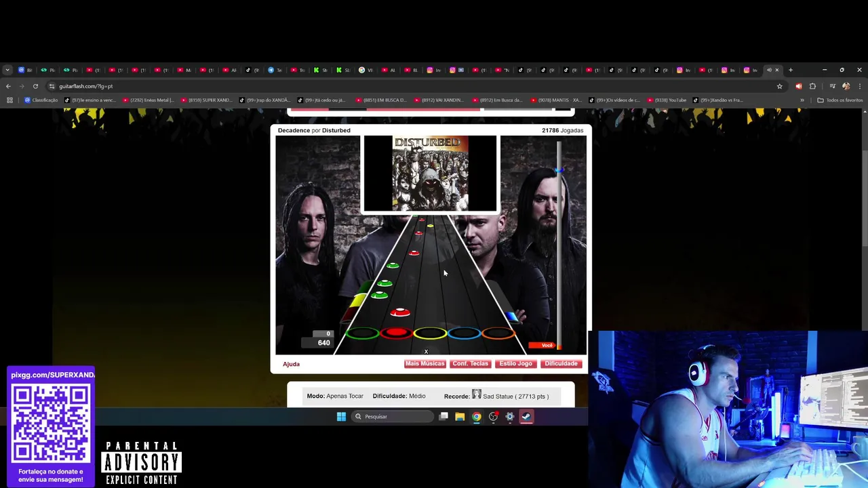868x488 pixels.
Task: Click the browser back arrow
Action: (8, 86)
